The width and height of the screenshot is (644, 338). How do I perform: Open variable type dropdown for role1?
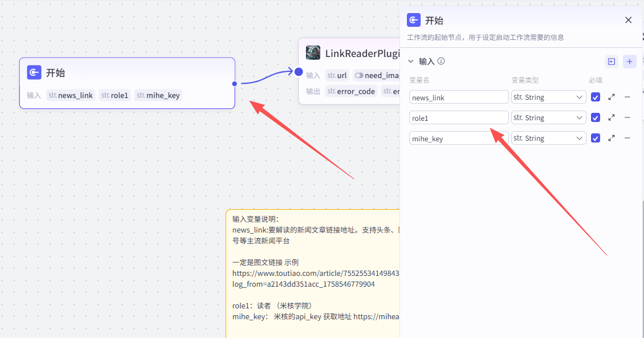pyautogui.click(x=548, y=118)
